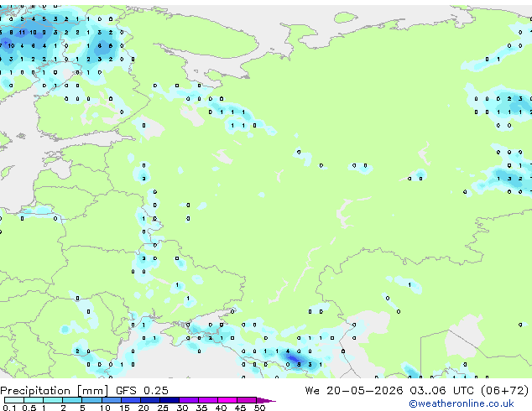This screenshot has height=411, width=532.
Task: Click the '50' legend scale label
Action: 259,408
